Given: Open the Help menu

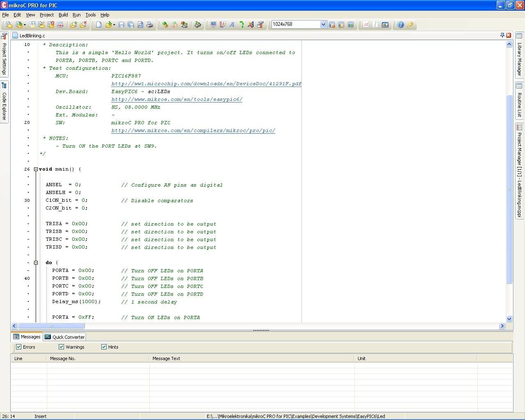Looking at the screenshot, I should pyautogui.click(x=105, y=15).
